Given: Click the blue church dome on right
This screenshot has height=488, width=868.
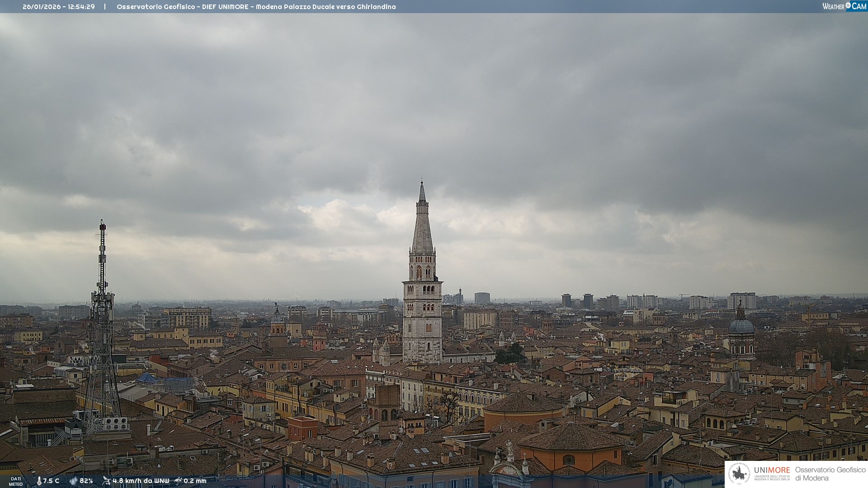Looking at the screenshot, I should click(x=741, y=326).
